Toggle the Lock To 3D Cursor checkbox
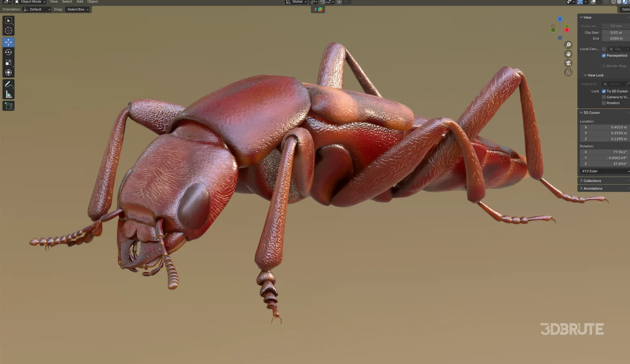Image resolution: width=630 pixels, height=364 pixels. (604, 91)
